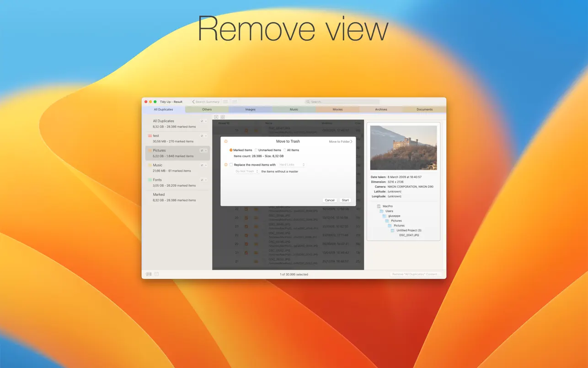This screenshot has height=368, width=588.
Task: Select the Unmarked Items radio button
Action: pyautogui.click(x=256, y=150)
